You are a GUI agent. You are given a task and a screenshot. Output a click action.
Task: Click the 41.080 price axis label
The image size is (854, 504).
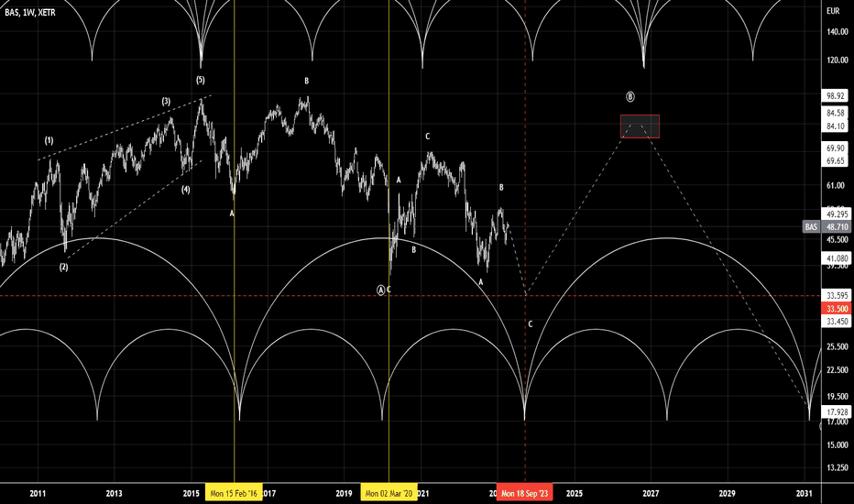(x=837, y=258)
